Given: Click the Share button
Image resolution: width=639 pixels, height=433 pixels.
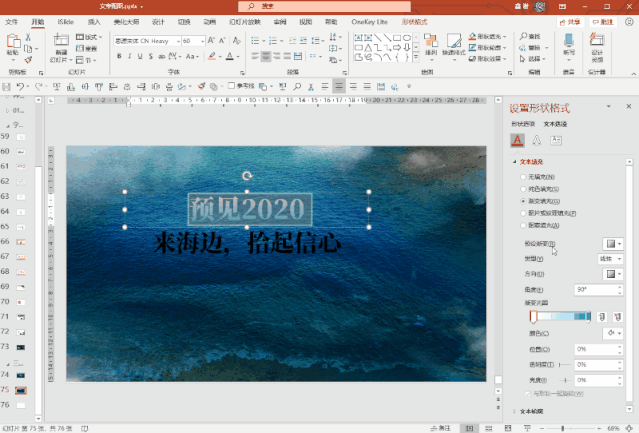Looking at the screenshot, I should (571, 22).
